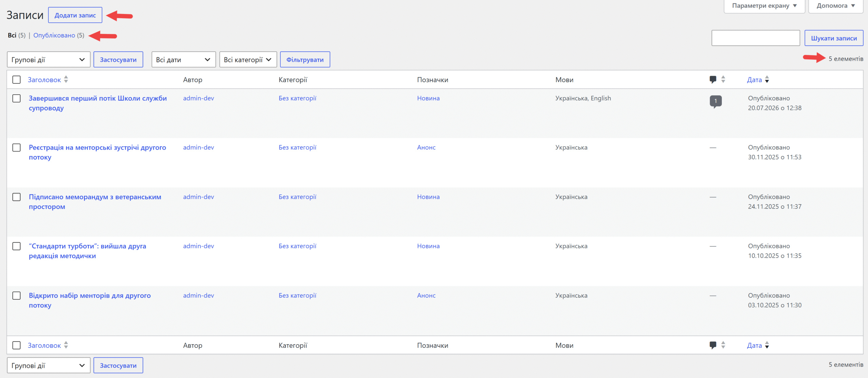Open the Всі категорії dropdown

(248, 60)
